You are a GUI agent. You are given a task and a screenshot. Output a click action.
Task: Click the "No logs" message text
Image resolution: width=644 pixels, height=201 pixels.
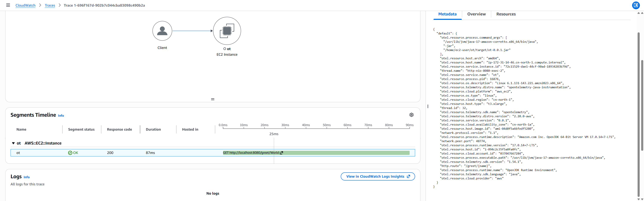[x=213, y=193]
